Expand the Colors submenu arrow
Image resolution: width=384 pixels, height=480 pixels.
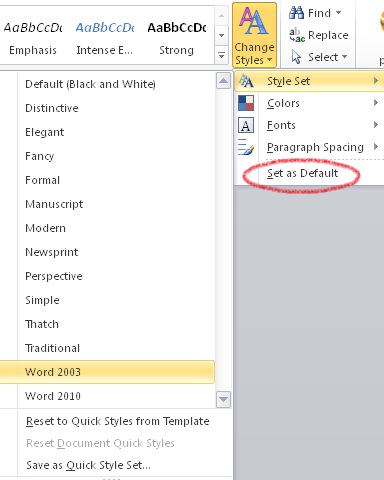376,103
